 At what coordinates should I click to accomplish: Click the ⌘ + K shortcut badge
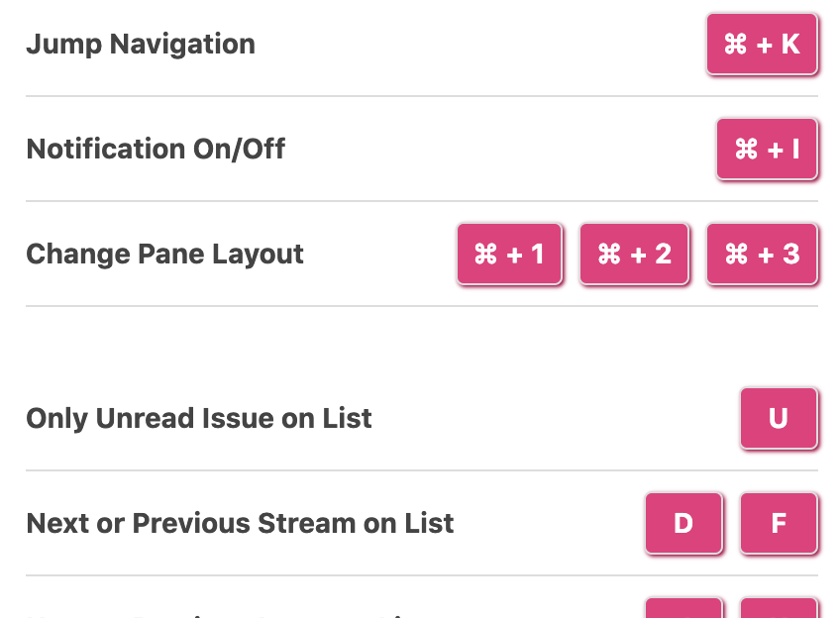point(762,45)
